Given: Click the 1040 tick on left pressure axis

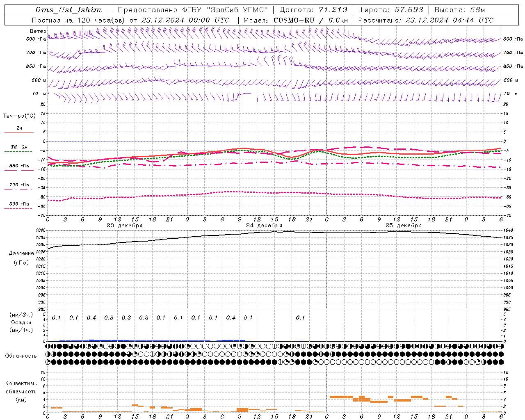Looking at the screenshot, I should point(41,231).
